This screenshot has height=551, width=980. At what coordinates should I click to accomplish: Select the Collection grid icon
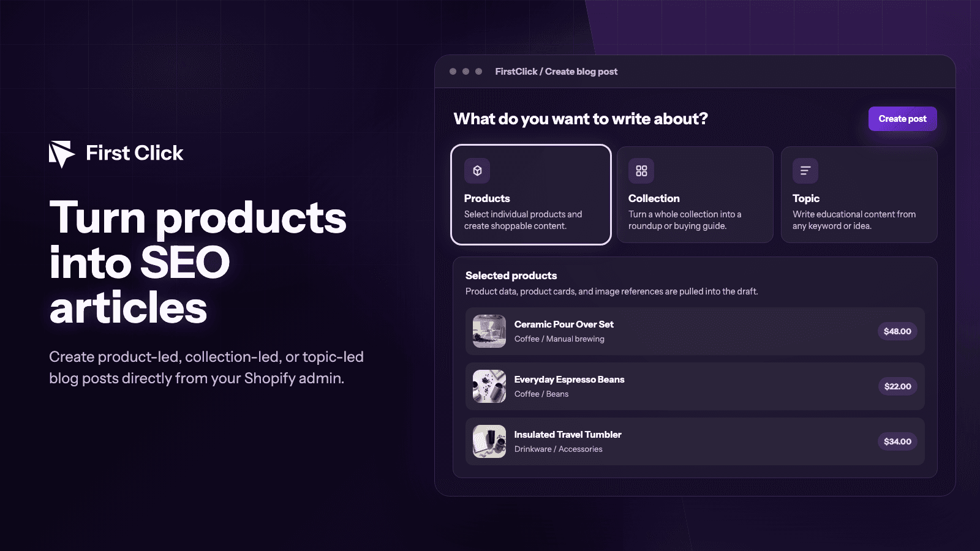pyautogui.click(x=641, y=171)
